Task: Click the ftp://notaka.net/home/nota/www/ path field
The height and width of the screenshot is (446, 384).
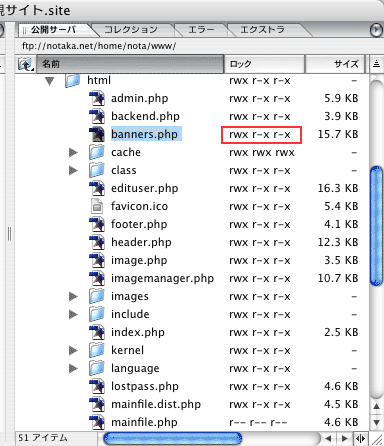Action: click(x=199, y=46)
